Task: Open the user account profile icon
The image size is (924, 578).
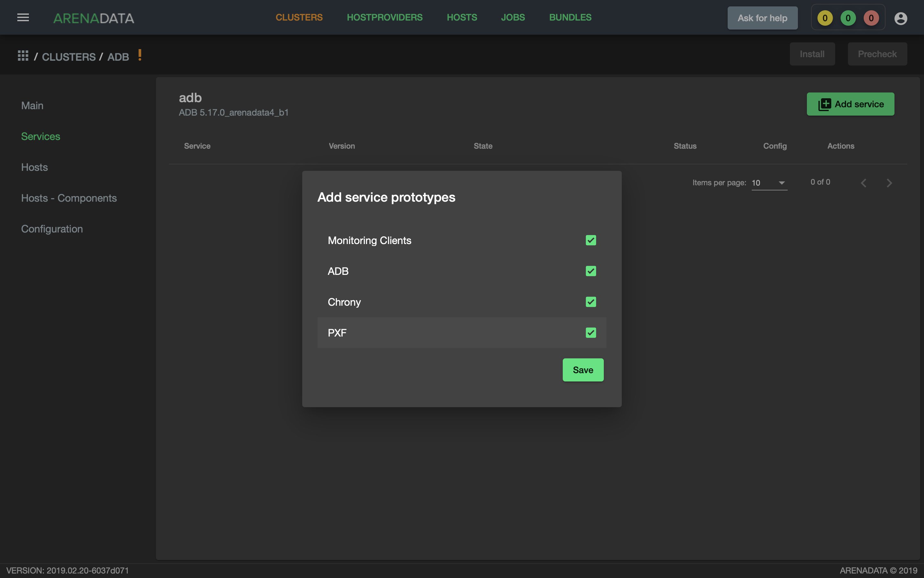Action: [x=900, y=18]
